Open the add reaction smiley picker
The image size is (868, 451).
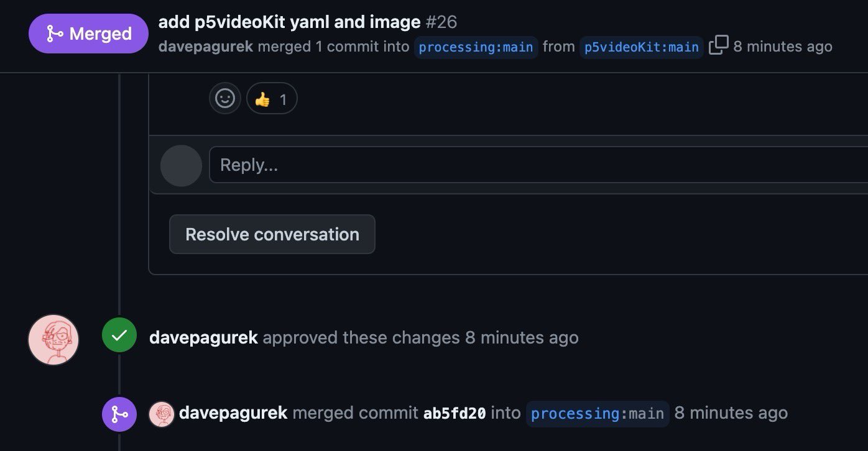click(224, 98)
